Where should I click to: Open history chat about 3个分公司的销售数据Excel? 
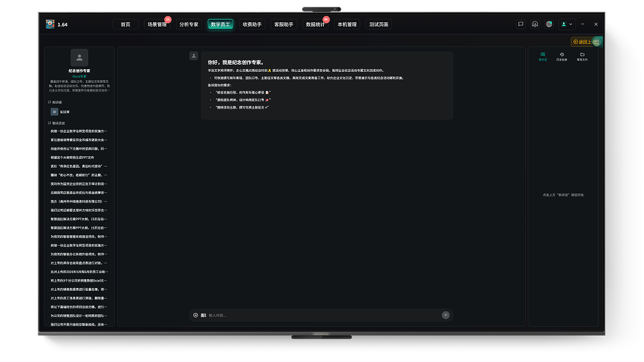[x=78, y=281]
